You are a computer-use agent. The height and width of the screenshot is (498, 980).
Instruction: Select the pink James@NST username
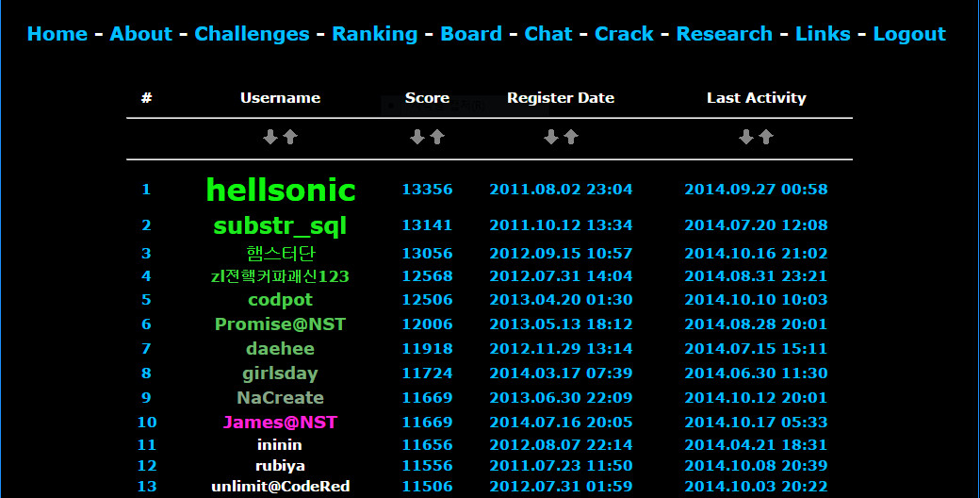(280, 423)
